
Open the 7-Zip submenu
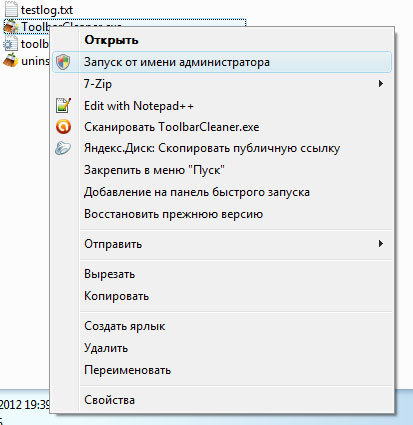[222, 84]
